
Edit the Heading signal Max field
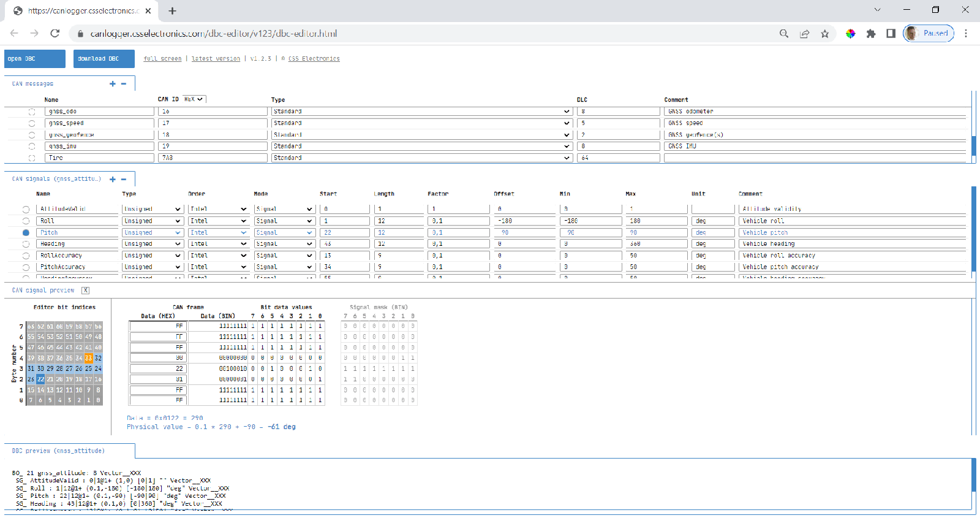[x=656, y=244]
